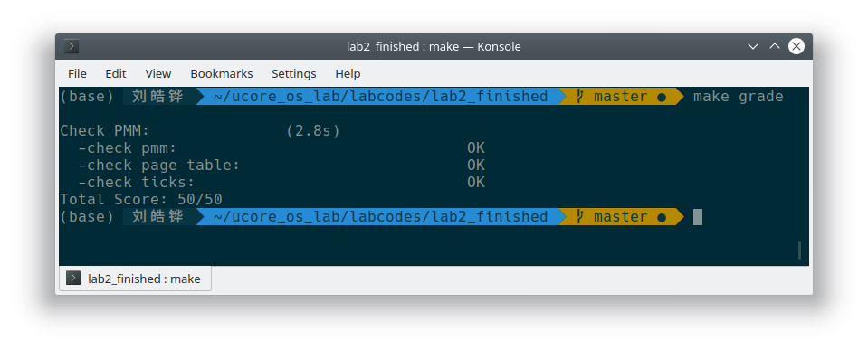Click the '-check page table:' line

159,166
